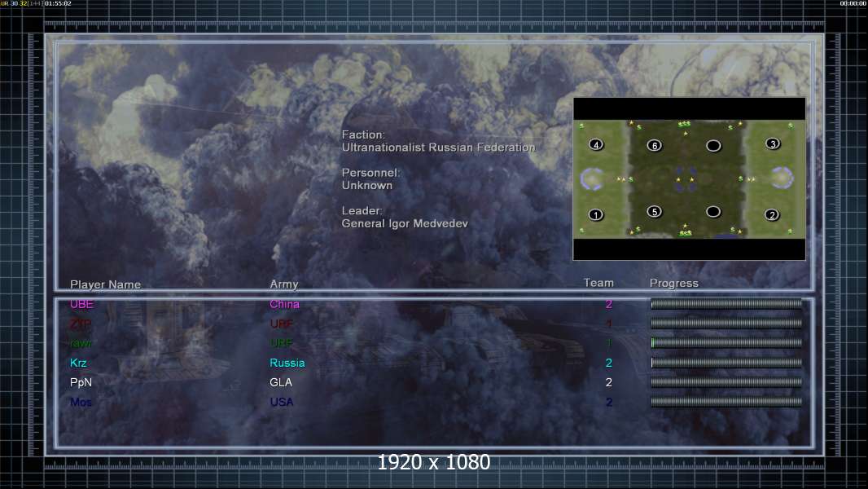Select player name Mos

tap(81, 402)
